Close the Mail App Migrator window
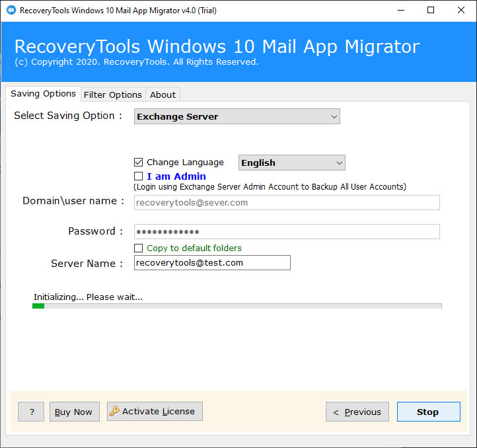 pyautogui.click(x=461, y=11)
